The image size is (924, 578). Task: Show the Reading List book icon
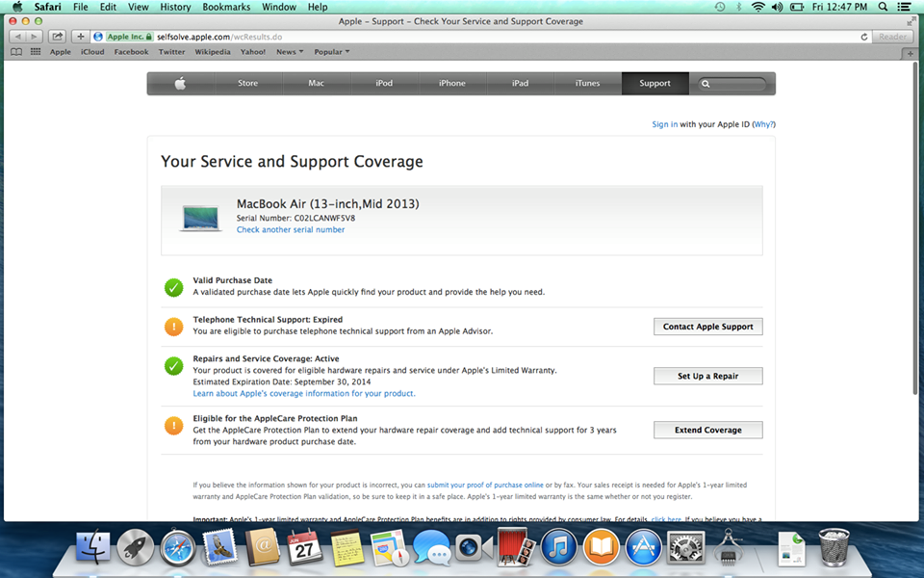pyautogui.click(x=16, y=52)
